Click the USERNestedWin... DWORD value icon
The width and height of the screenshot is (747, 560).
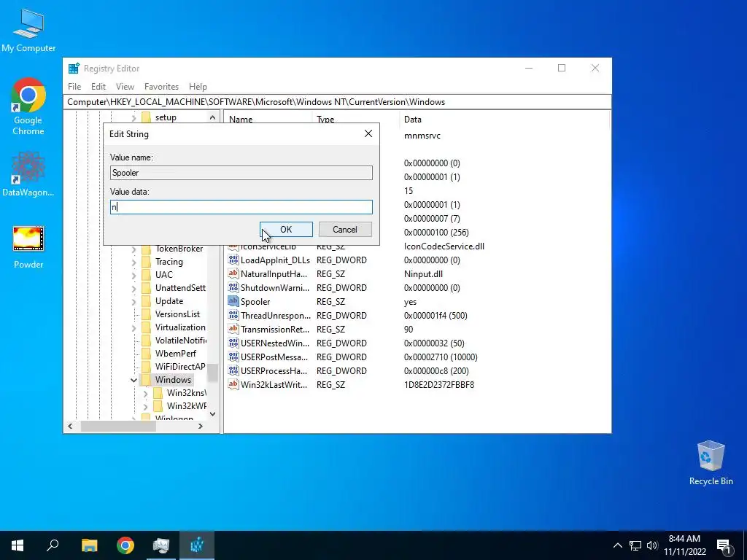(x=233, y=343)
